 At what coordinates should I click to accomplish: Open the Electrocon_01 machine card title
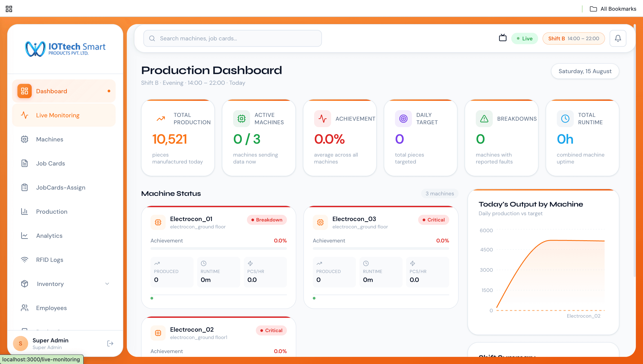click(191, 219)
